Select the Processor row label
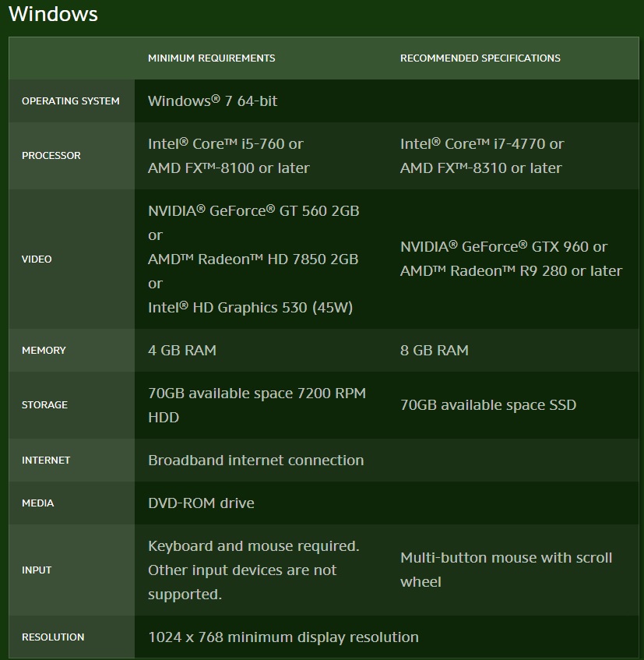 (x=51, y=156)
